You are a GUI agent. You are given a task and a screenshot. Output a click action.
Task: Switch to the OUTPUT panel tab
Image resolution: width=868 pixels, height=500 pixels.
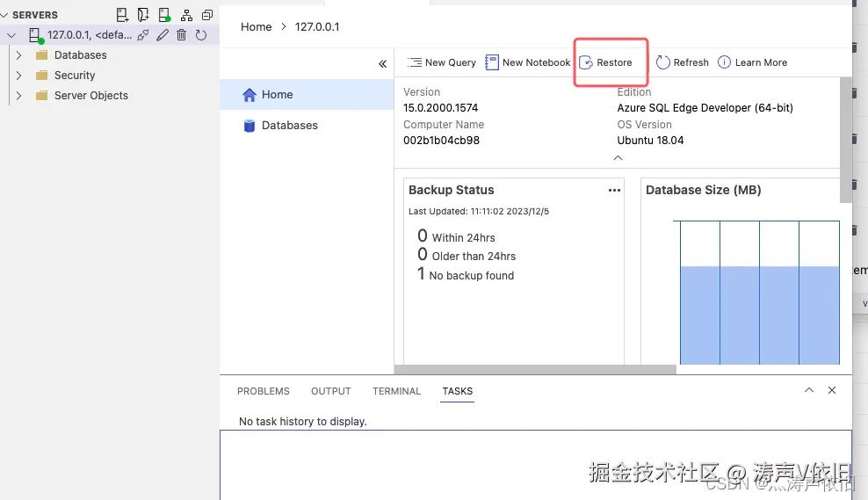[331, 391]
